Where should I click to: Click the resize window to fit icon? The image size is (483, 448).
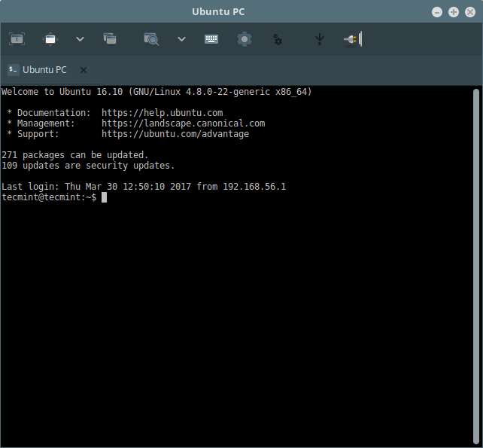coord(17,39)
